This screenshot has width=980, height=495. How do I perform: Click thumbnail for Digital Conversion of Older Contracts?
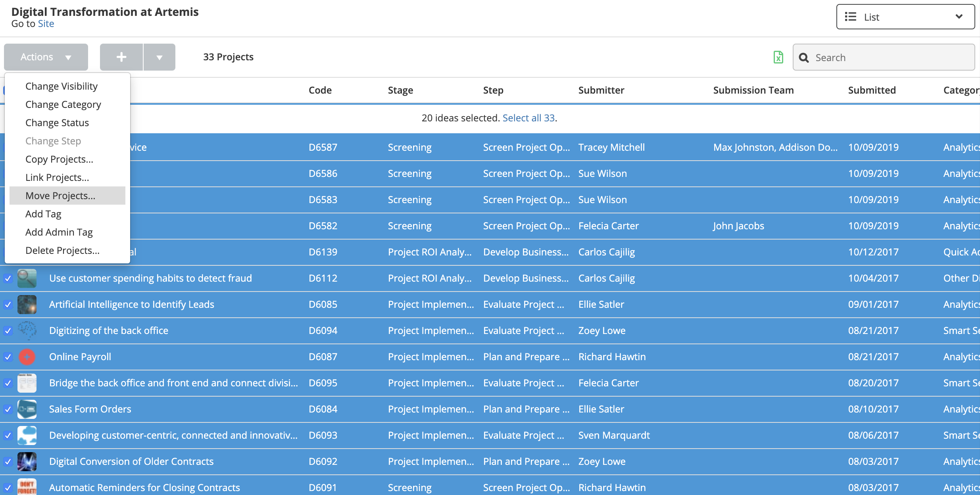27,462
